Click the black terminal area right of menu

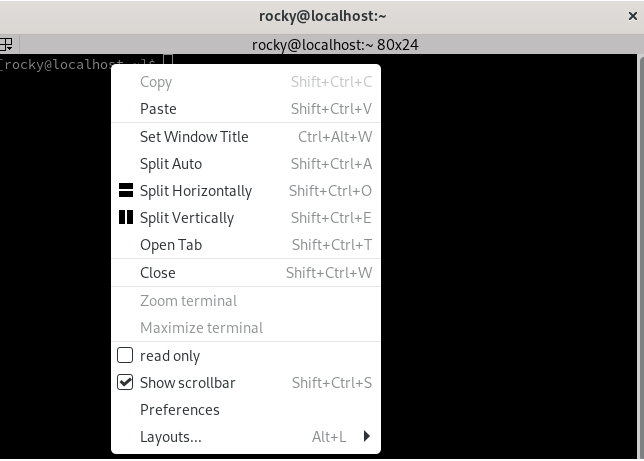(x=510, y=250)
